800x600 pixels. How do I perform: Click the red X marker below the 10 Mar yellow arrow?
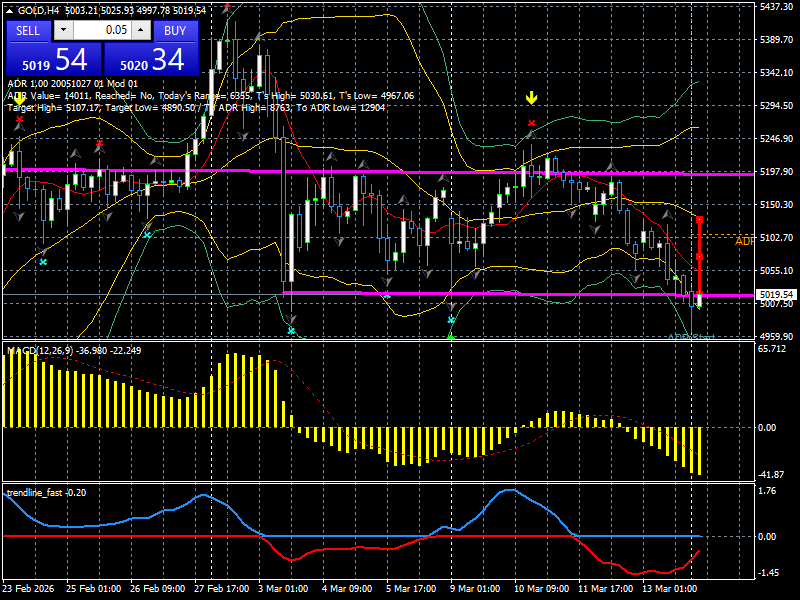coord(532,123)
